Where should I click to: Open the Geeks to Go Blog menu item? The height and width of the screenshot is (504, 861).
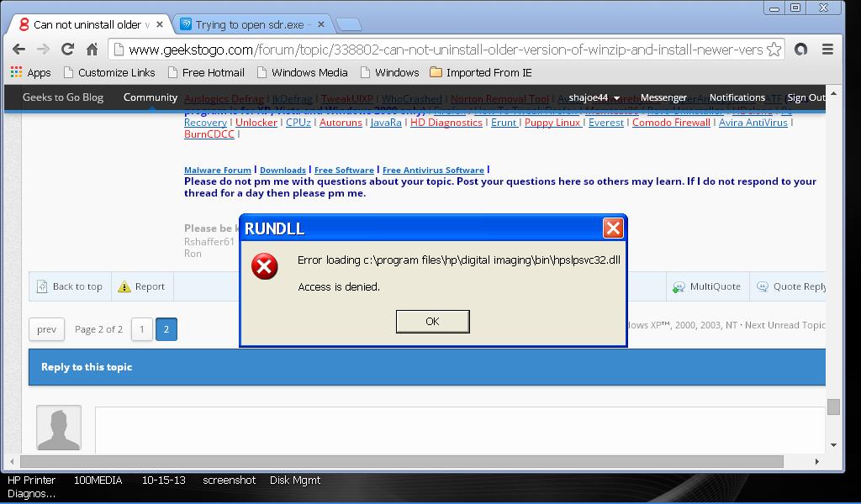62,97
